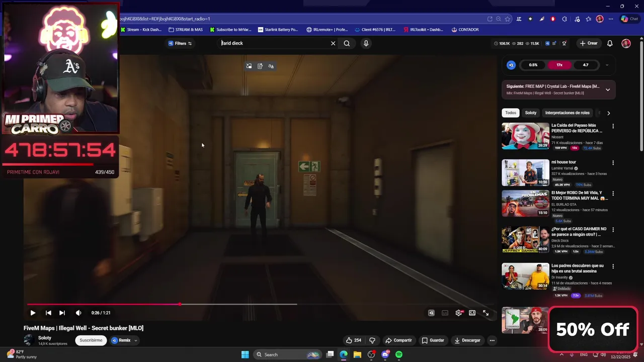Click blue vidIQ logo in stats bar
The image size is (644, 362).
click(x=547, y=43)
